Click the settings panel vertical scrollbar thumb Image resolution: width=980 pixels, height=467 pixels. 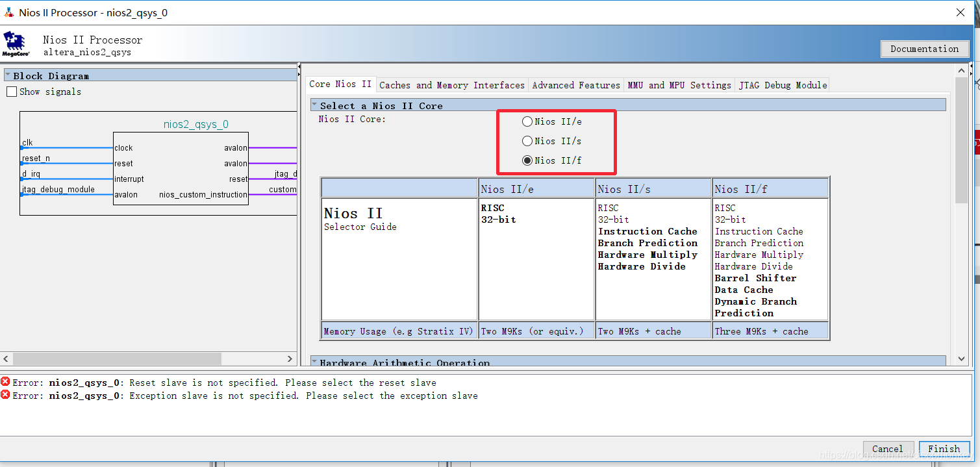962,140
